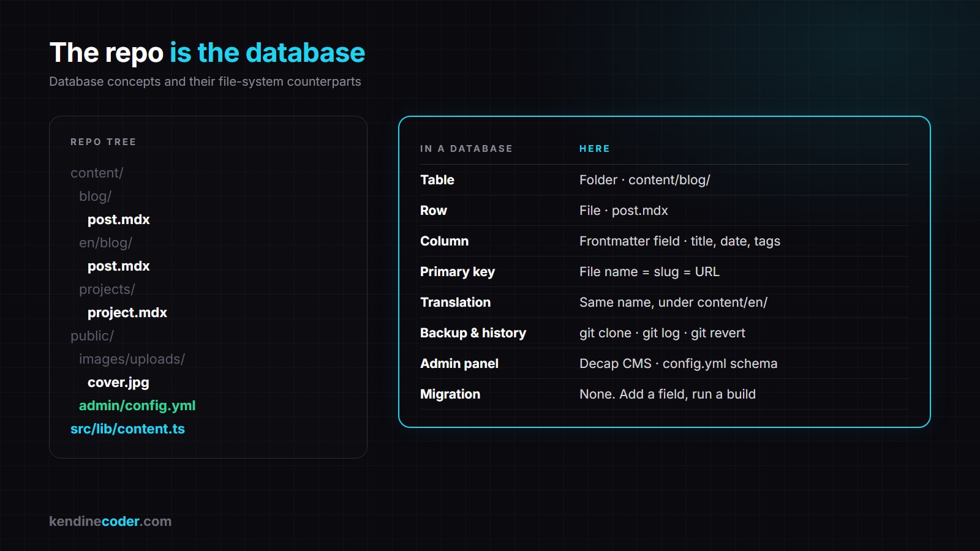Click the 'Backup & history' row label

[473, 333]
